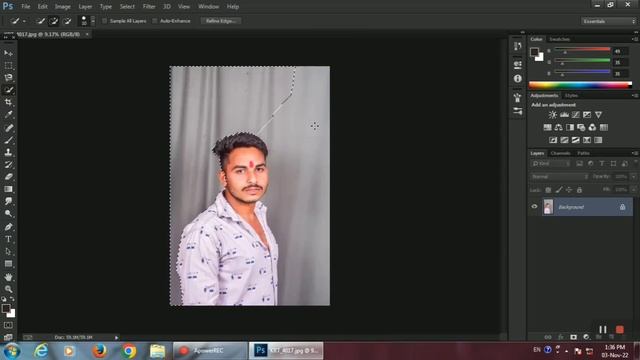The width and height of the screenshot is (640, 360).
Task: Select the Lasso tool
Action: tap(8, 78)
